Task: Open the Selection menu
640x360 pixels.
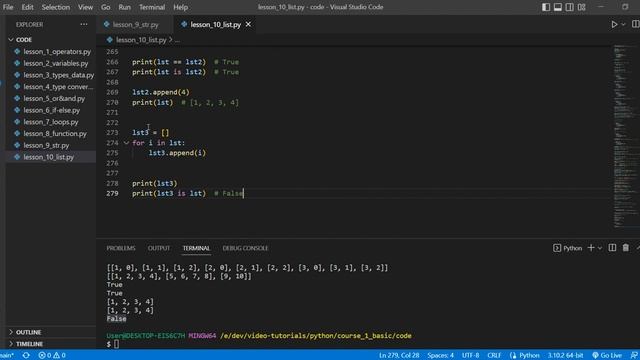Action: coord(56,7)
